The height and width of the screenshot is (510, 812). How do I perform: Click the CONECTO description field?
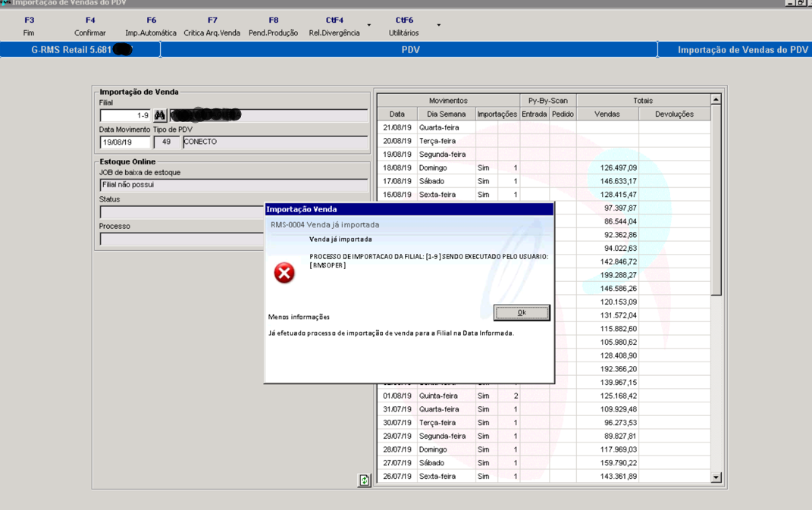coord(275,142)
